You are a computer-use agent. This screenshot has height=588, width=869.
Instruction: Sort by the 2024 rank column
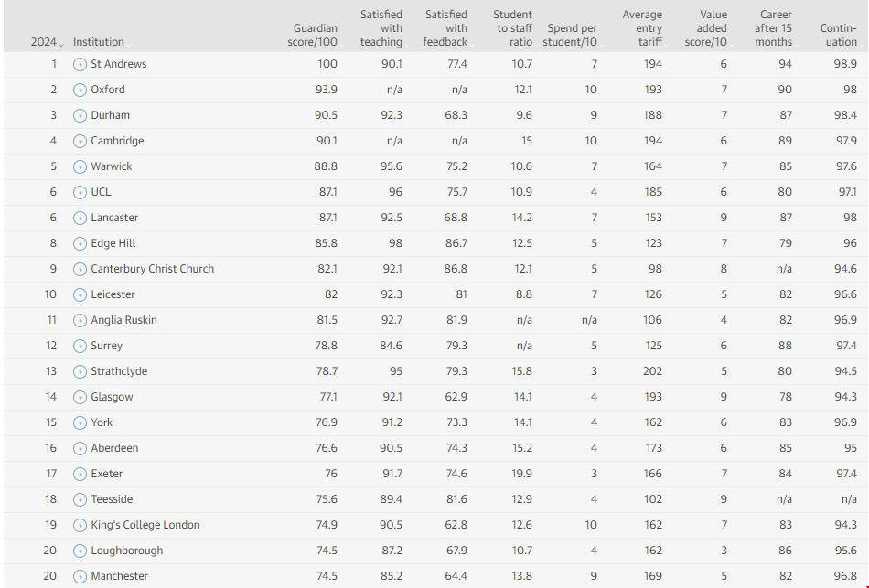click(46, 42)
